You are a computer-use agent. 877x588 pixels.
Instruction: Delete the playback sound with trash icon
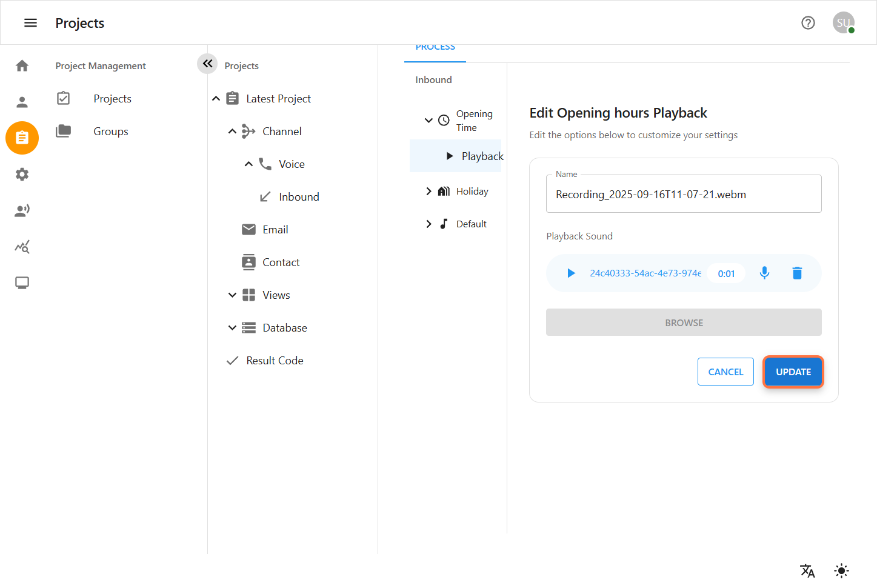797,273
